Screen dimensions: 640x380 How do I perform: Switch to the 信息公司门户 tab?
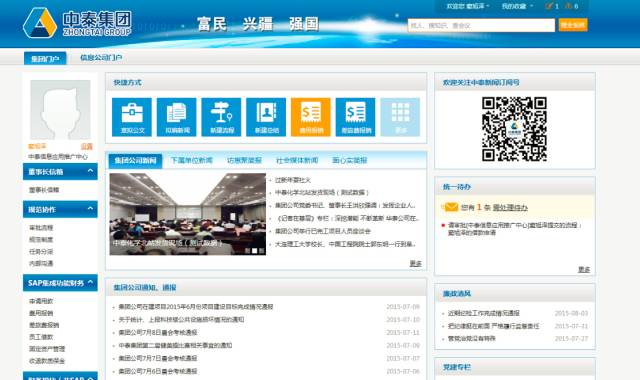(101, 58)
